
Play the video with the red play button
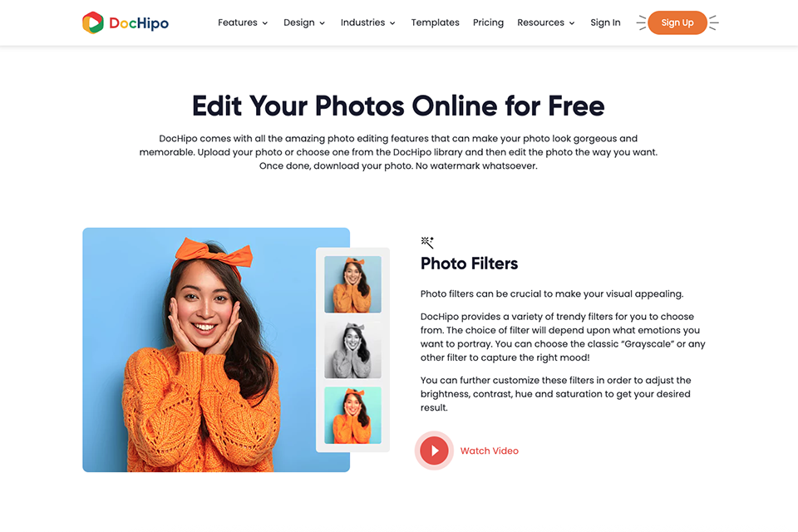[x=434, y=451]
